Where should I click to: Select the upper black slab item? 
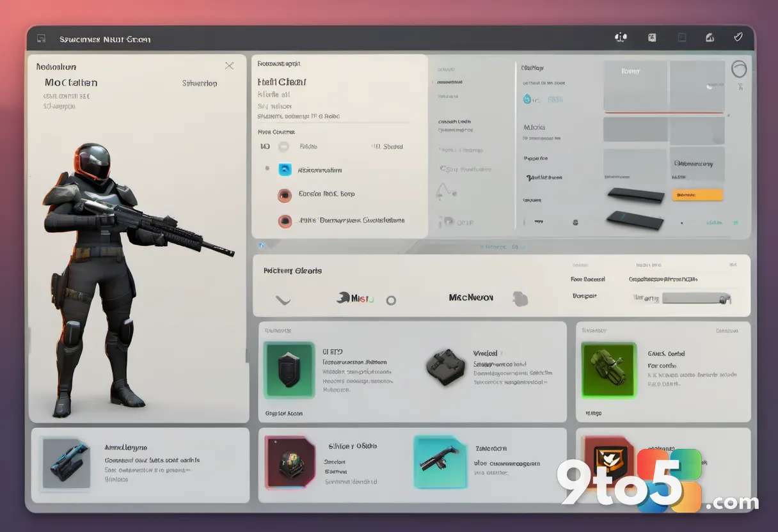tap(636, 195)
